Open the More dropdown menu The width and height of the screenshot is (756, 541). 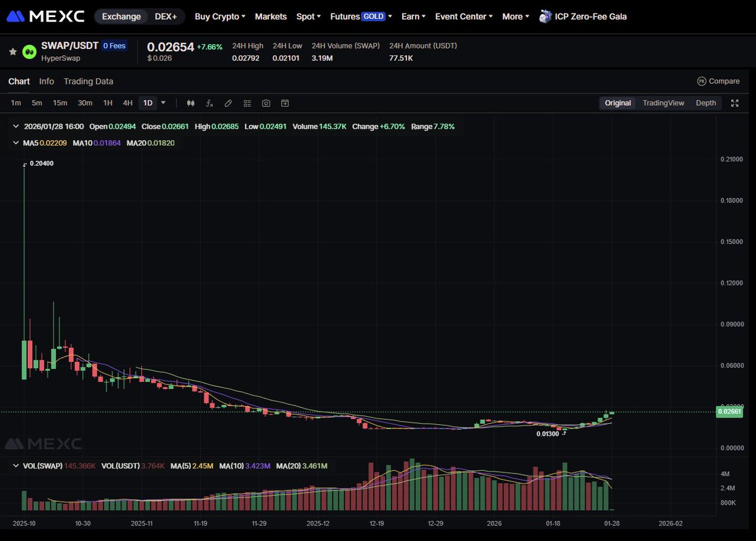[515, 16]
